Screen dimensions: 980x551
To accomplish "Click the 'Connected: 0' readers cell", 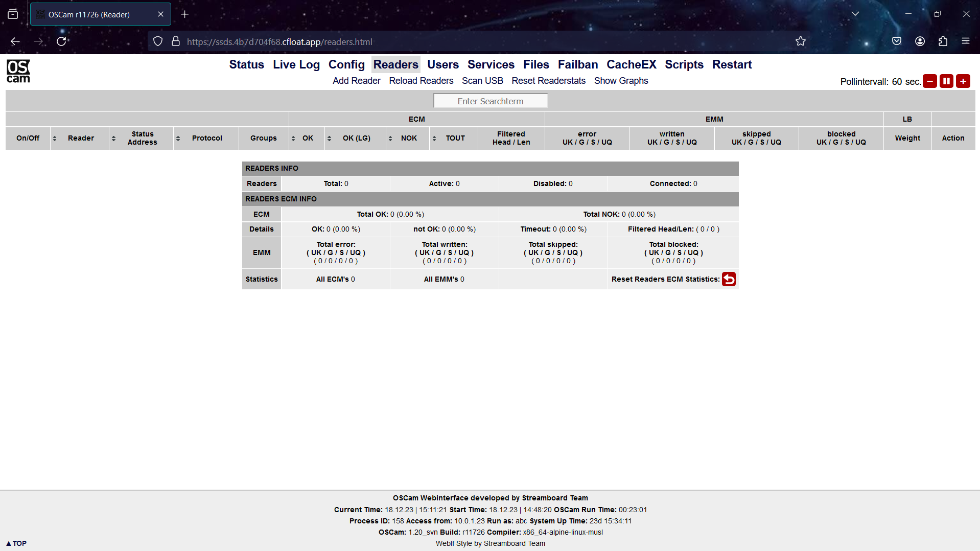I will click(x=673, y=183).
